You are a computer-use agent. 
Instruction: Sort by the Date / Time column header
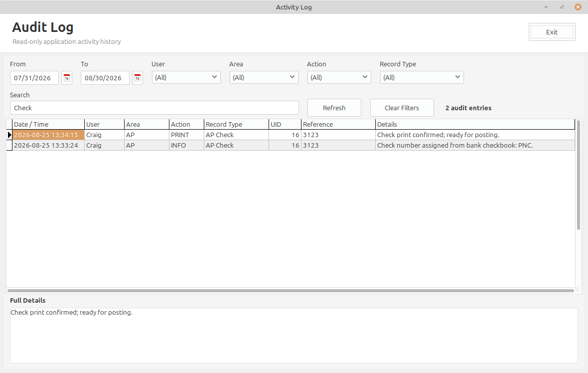point(48,124)
